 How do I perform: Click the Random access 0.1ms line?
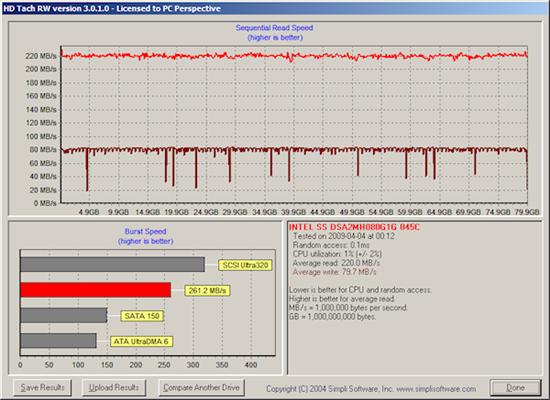331,245
